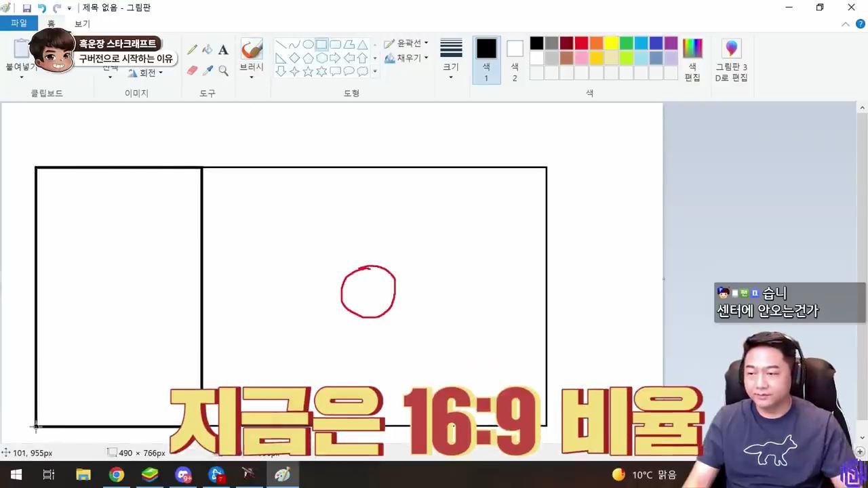The height and width of the screenshot is (488, 868).
Task: Open the 브러시 brushes dropdown
Action: click(252, 60)
